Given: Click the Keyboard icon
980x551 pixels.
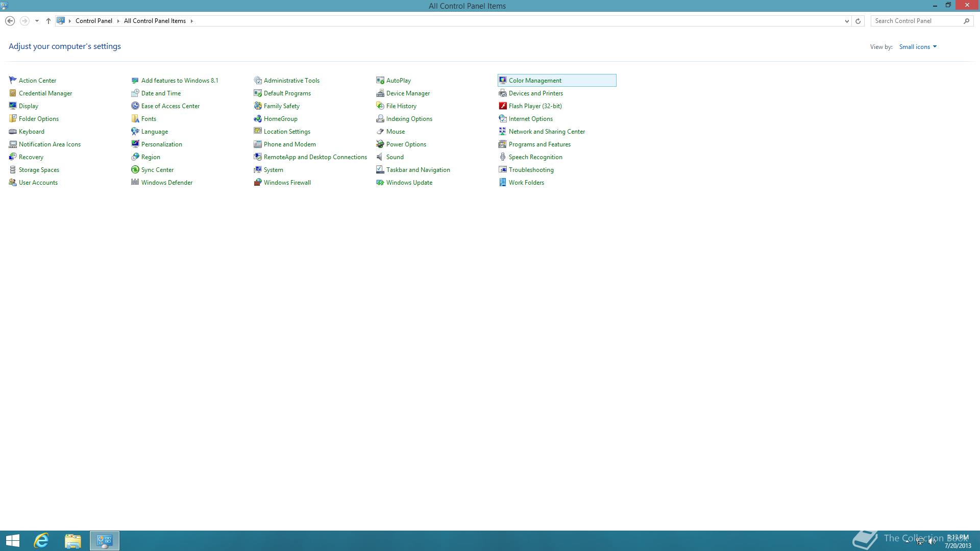Looking at the screenshot, I should point(13,131).
